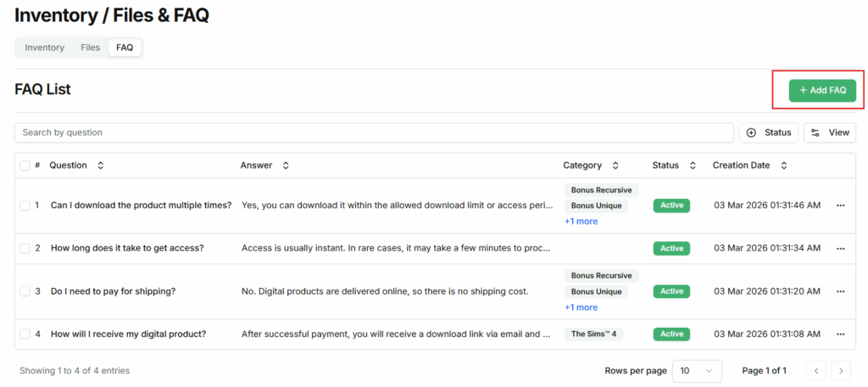
Task: Open Rows per page dropdown
Action: click(697, 371)
